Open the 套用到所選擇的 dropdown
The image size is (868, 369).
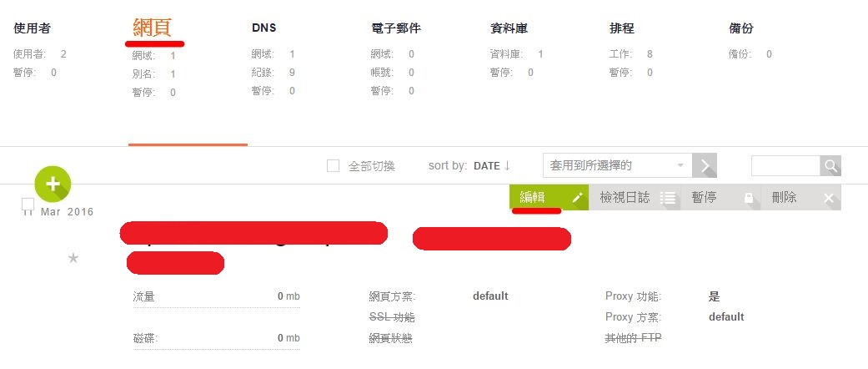pyautogui.click(x=617, y=165)
